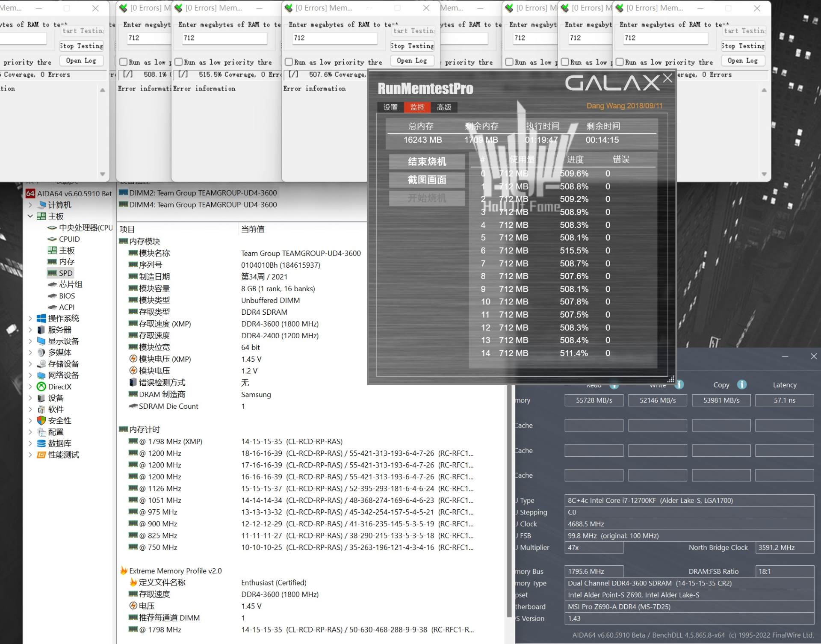Click the Extreme Memory Profile flame icon
Screen dimensions: 821x644
[124, 570]
